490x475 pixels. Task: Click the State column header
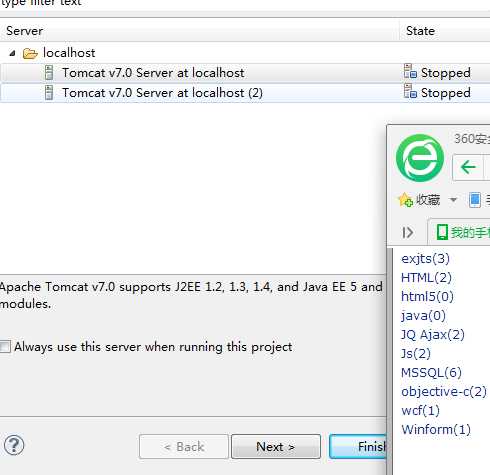coord(445,31)
